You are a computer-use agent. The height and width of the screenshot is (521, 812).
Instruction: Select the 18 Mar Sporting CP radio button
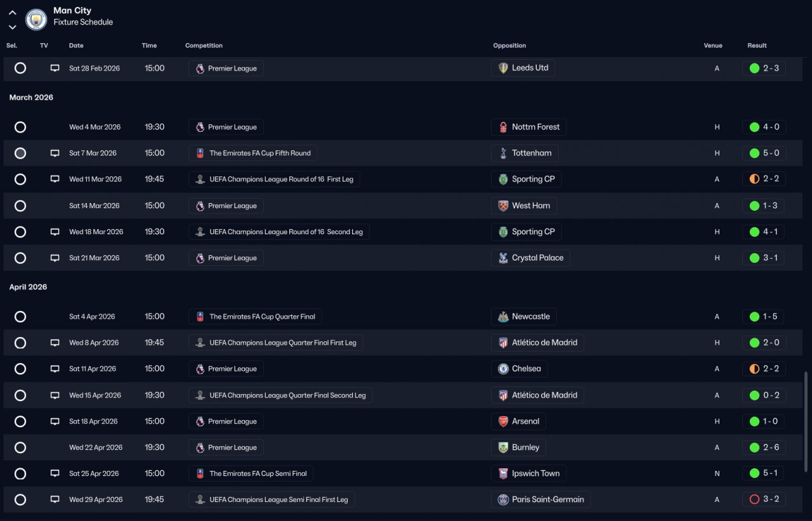[20, 232]
